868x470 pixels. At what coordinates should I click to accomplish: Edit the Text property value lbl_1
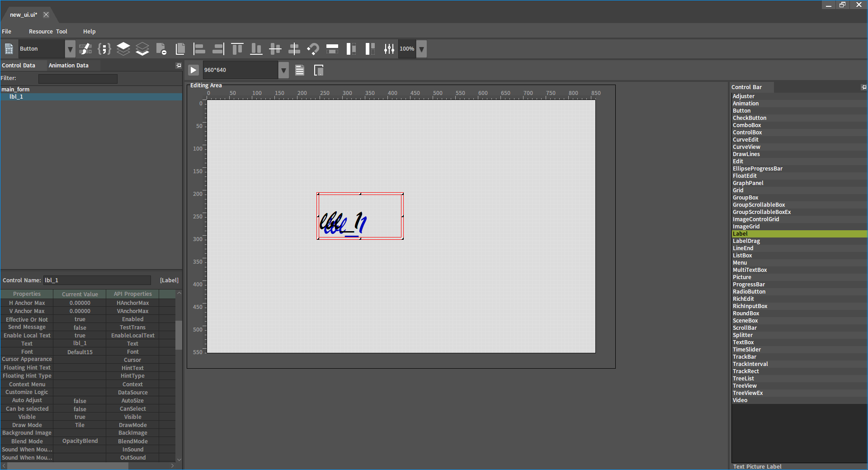tap(80, 344)
